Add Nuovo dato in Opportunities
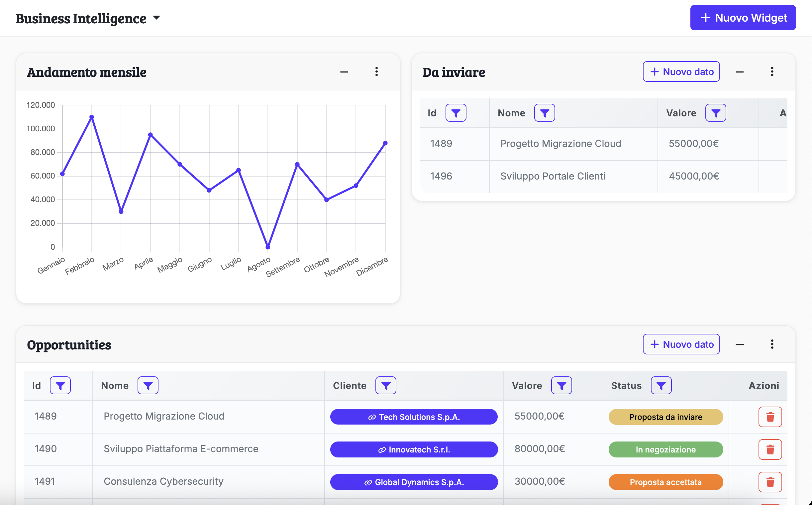Screen dimensions: 812x505 (x=681, y=344)
